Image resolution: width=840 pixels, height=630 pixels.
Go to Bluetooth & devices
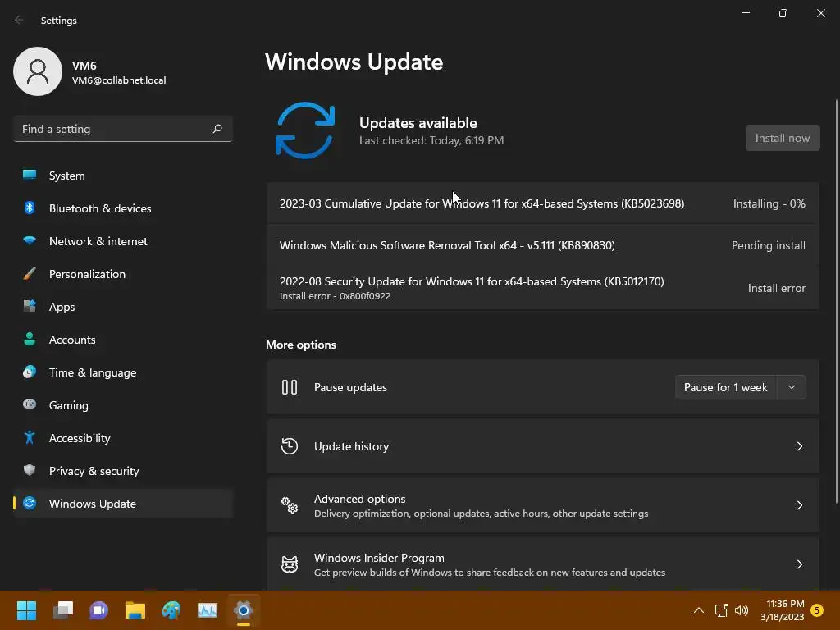click(x=123, y=208)
